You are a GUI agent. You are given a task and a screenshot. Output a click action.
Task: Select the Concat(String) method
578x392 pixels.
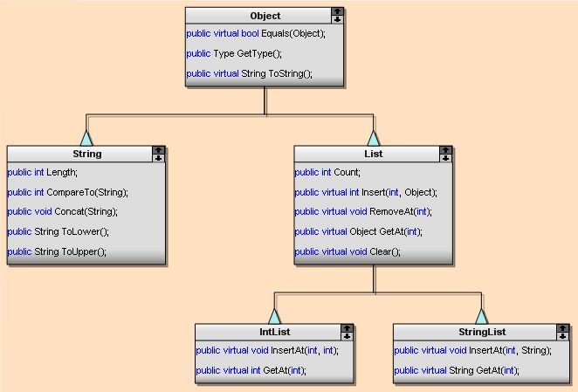tap(63, 211)
